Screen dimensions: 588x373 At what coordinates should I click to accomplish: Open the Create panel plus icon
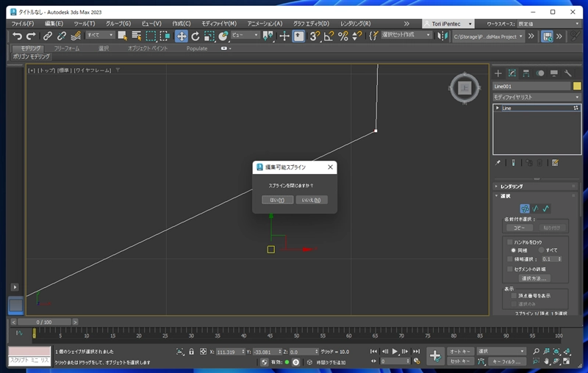tap(498, 73)
